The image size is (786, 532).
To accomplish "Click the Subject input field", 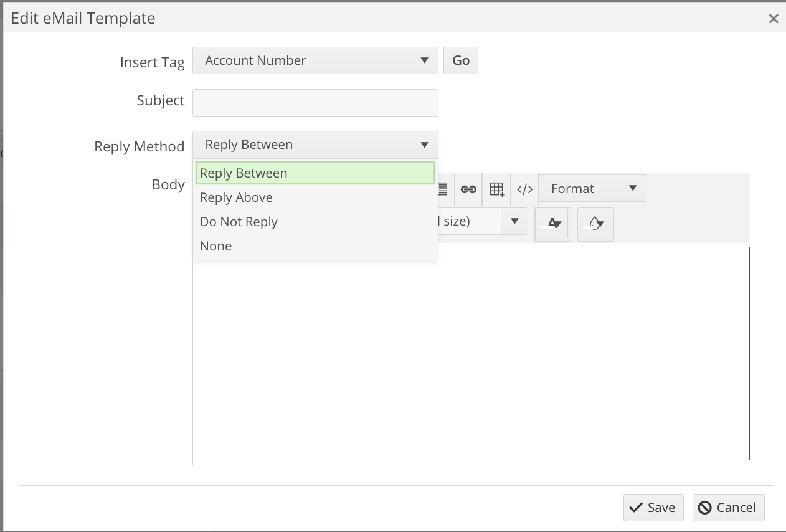I will click(x=315, y=103).
